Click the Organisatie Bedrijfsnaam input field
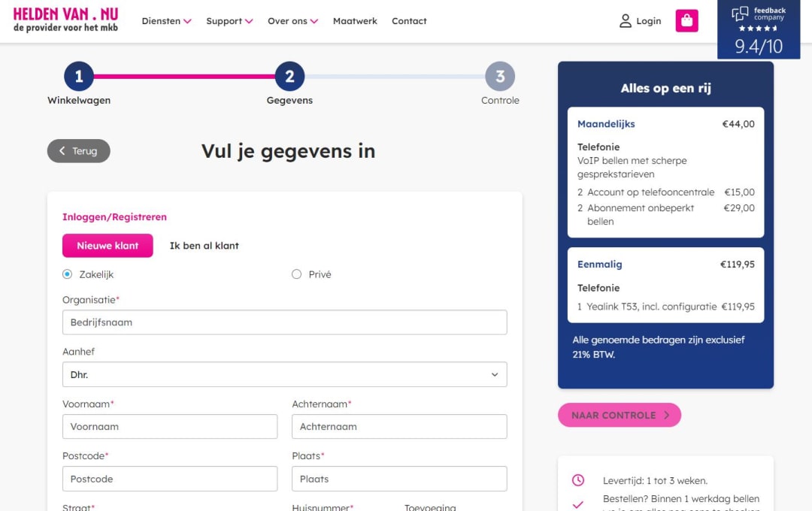This screenshot has height=511, width=812. click(284, 322)
